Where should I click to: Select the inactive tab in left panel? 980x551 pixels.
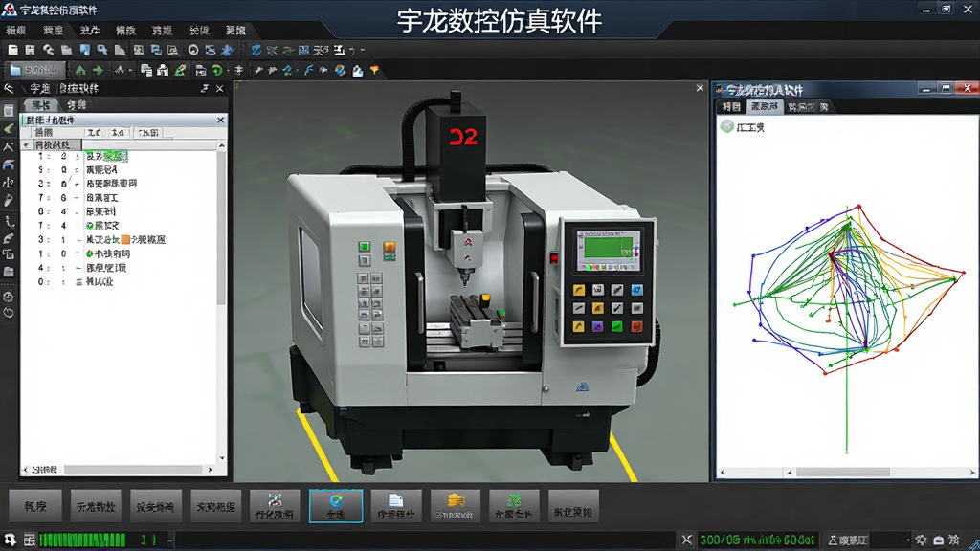click(x=77, y=105)
